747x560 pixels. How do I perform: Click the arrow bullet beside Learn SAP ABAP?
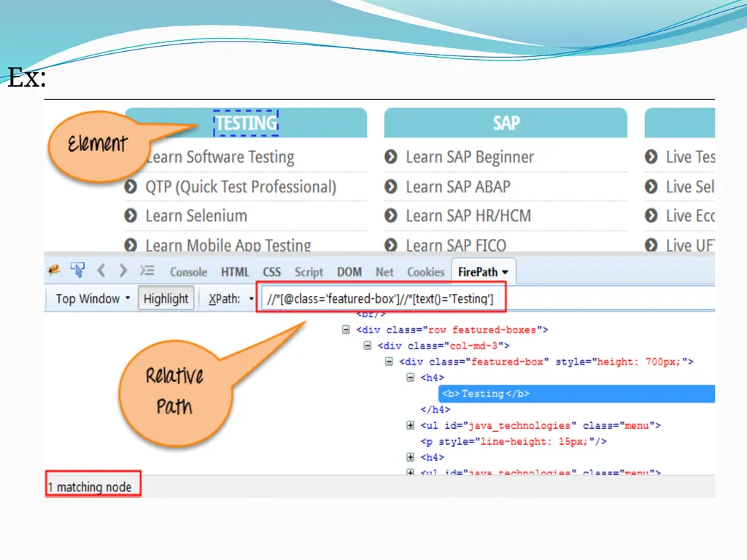391,187
